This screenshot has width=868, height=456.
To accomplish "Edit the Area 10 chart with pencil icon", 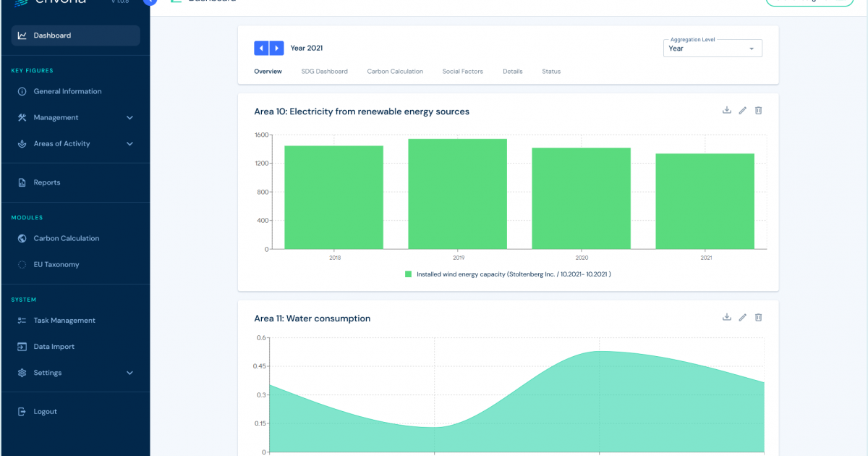I will [743, 111].
